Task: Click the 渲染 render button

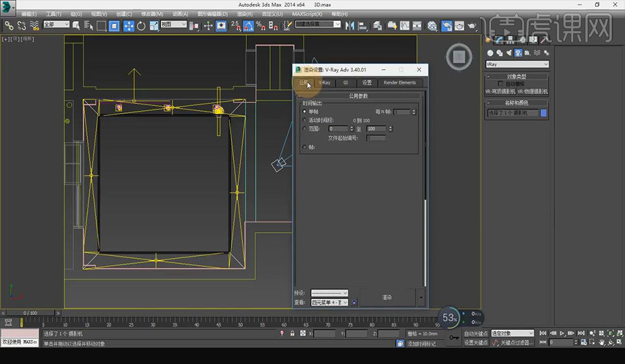Action: (387, 298)
